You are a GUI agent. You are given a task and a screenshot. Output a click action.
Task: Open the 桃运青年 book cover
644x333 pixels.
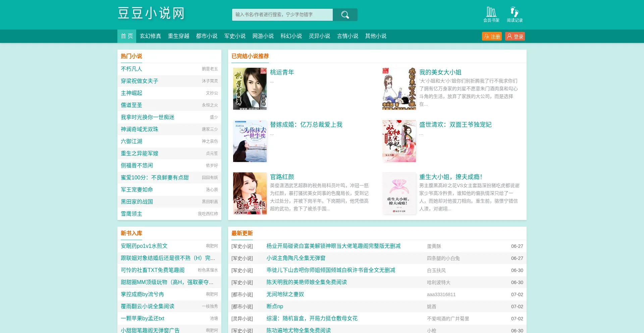tap(250, 89)
